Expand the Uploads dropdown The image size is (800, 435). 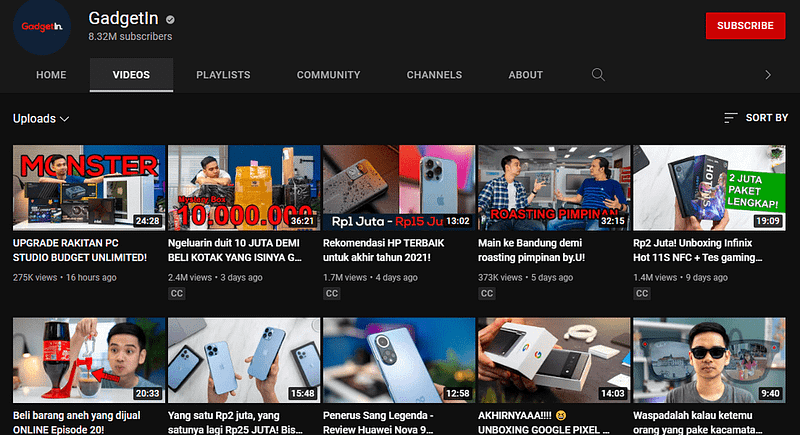[x=41, y=118]
